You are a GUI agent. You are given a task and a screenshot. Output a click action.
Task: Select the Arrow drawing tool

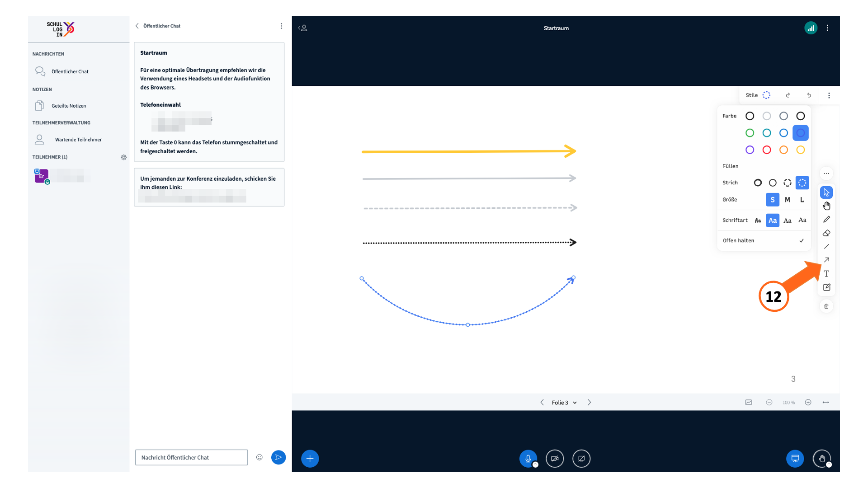pos(826,260)
